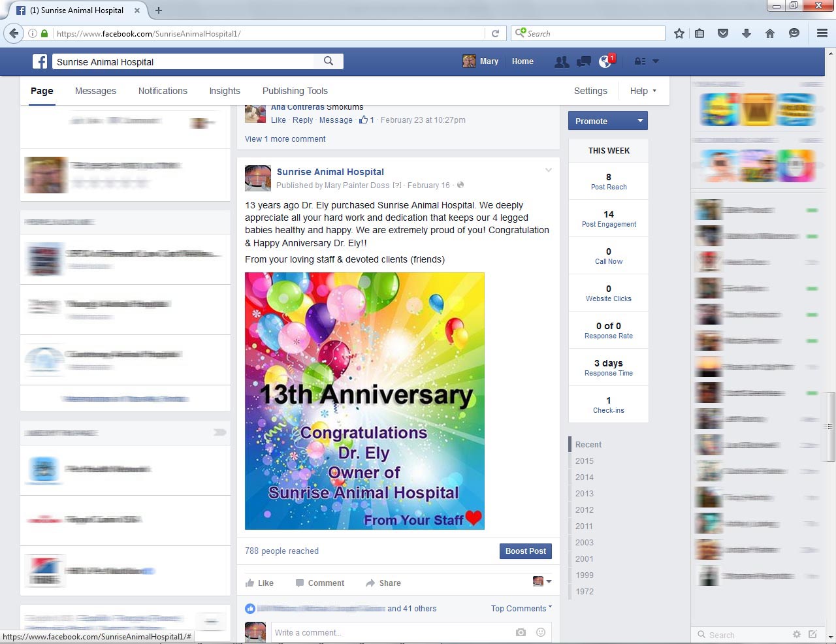Open chat sidebar options gear icon
Screen dimensions: 836x644
pos(796,634)
